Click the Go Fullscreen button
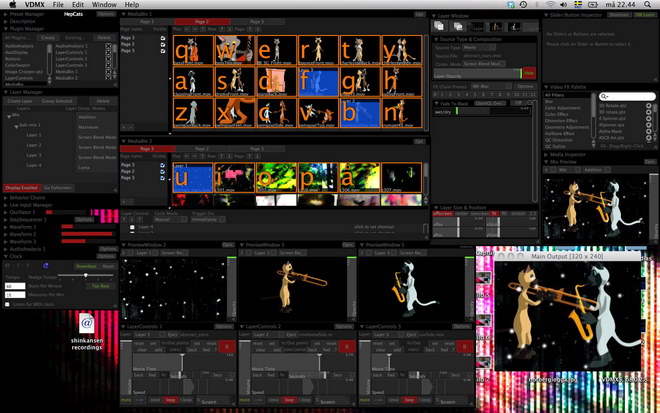660x413 pixels. [58, 188]
